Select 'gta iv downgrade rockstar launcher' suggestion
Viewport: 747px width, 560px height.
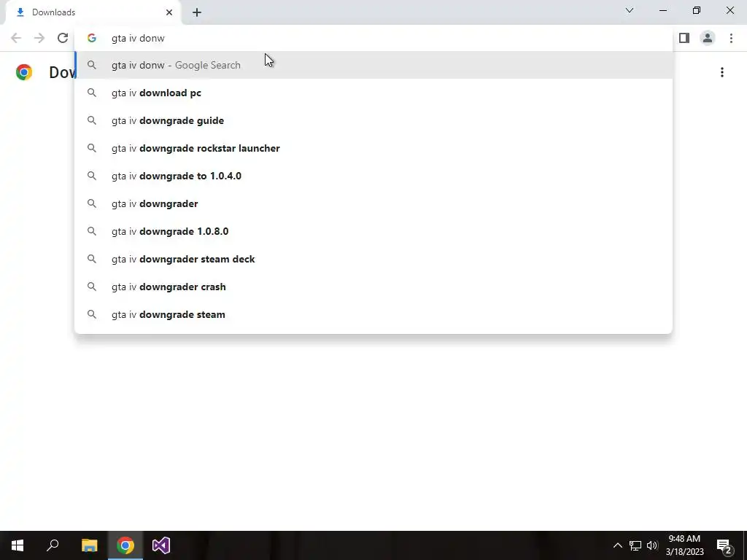pyautogui.click(x=373, y=148)
